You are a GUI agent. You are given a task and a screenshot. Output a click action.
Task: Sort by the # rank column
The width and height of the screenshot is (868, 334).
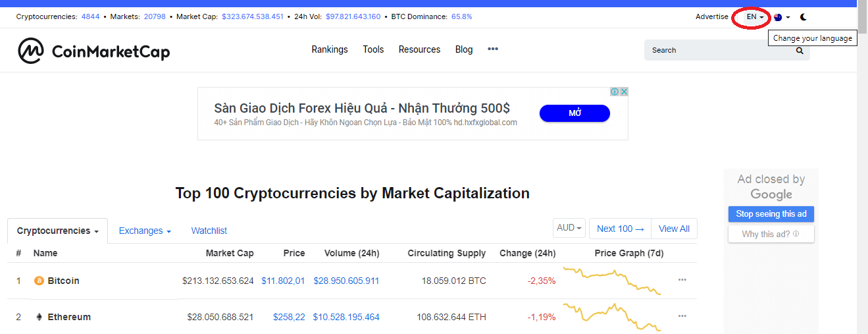(x=18, y=253)
